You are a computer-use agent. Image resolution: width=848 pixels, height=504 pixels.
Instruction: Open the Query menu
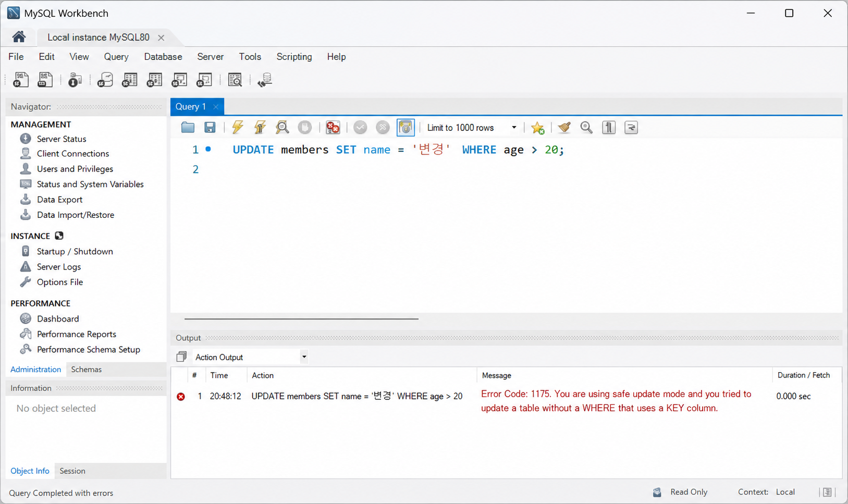(116, 56)
